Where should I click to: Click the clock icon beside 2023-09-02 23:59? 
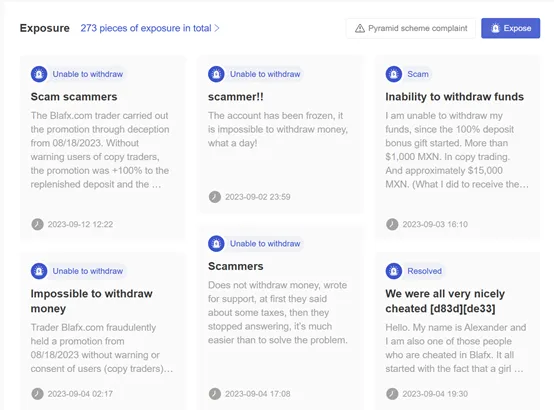(x=215, y=197)
